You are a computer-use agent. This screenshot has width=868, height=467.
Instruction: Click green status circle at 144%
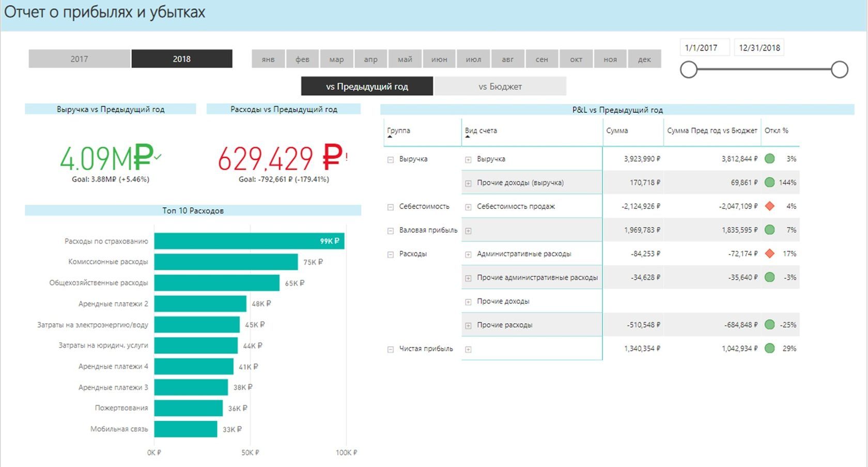click(x=769, y=183)
